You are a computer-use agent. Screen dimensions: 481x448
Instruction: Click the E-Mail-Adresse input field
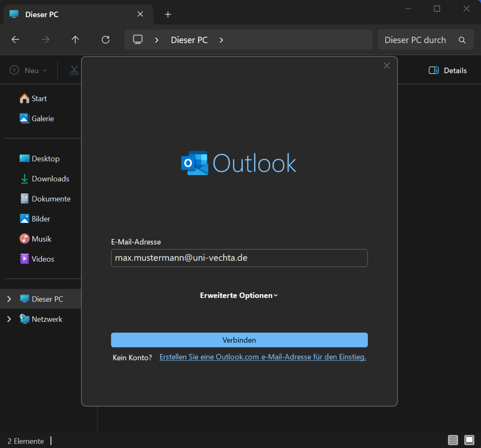click(x=239, y=258)
